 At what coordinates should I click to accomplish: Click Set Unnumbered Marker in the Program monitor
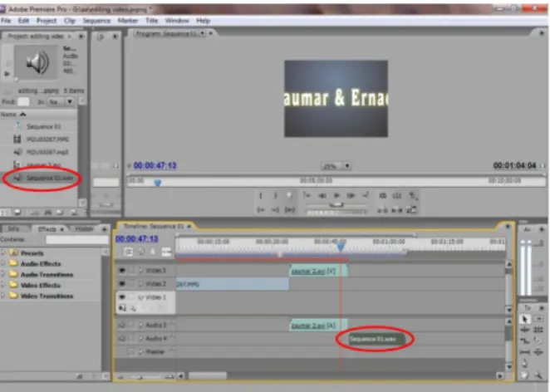click(289, 196)
